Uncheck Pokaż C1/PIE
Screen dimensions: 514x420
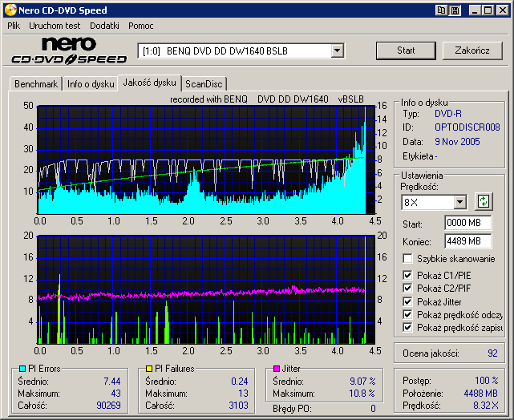coord(407,275)
